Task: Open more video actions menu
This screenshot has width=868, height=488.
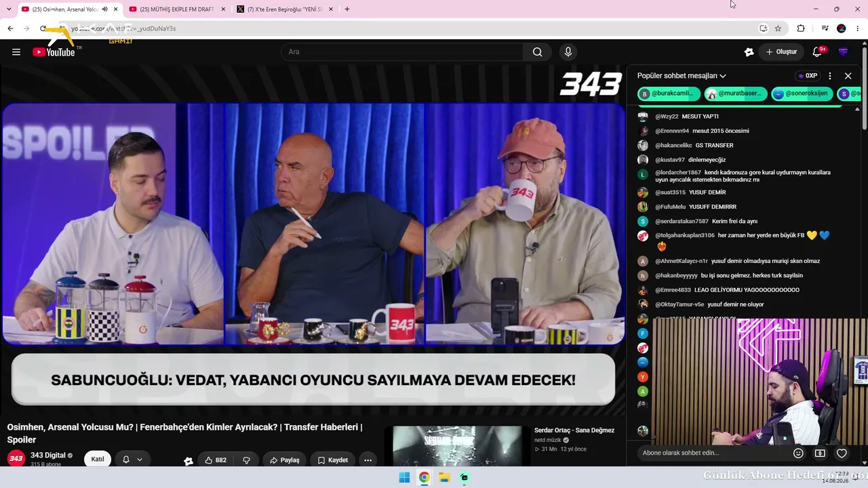Action: tap(368, 460)
